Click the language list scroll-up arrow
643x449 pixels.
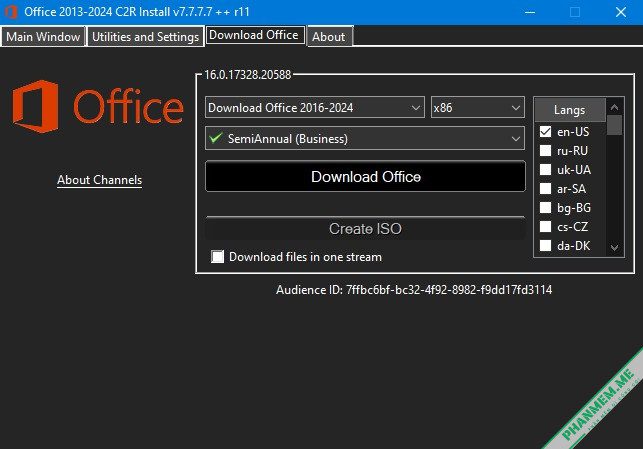coord(614,107)
